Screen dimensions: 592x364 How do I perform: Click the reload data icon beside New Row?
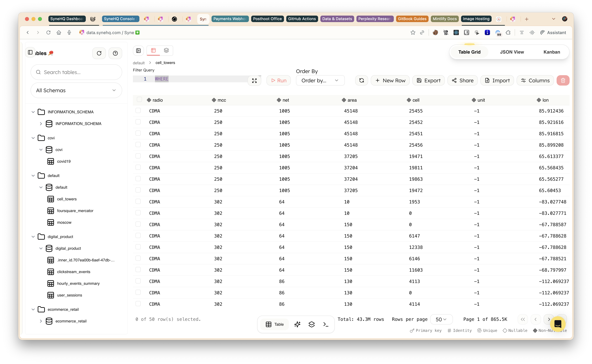(361, 80)
